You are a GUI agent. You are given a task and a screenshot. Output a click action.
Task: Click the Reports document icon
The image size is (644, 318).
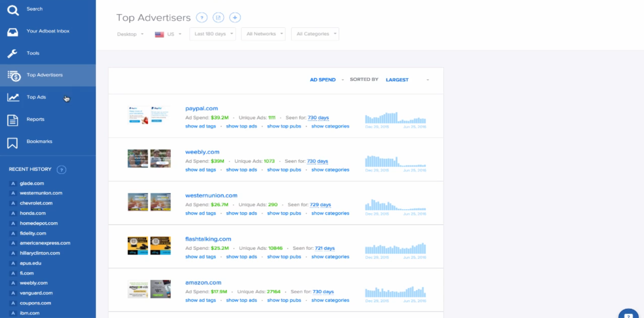point(13,120)
